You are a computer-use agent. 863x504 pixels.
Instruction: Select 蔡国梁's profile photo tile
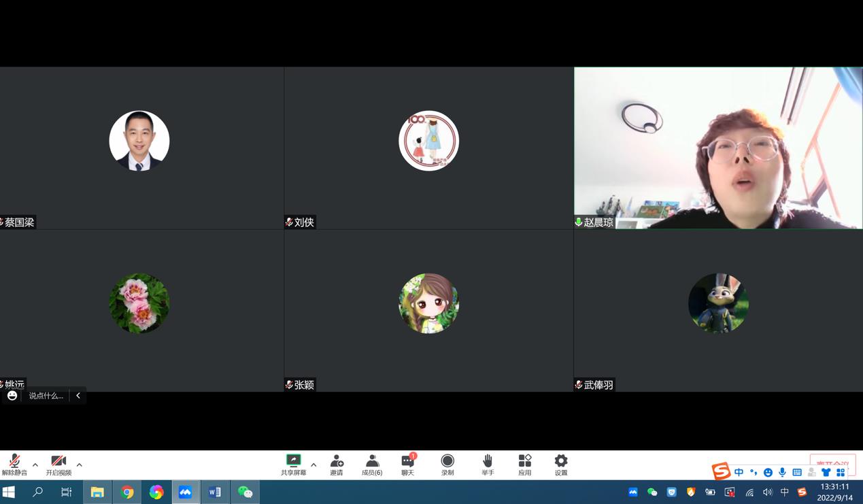[139, 141]
